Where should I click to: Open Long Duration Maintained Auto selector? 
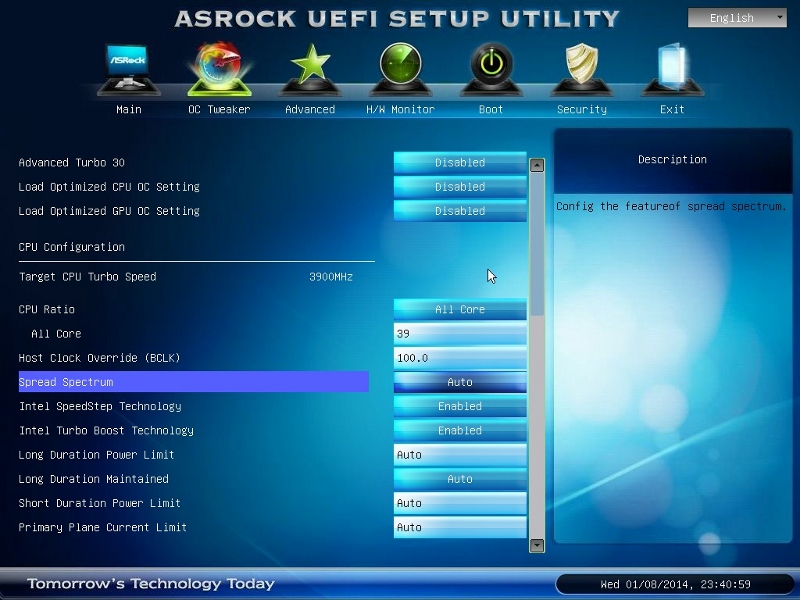point(460,479)
